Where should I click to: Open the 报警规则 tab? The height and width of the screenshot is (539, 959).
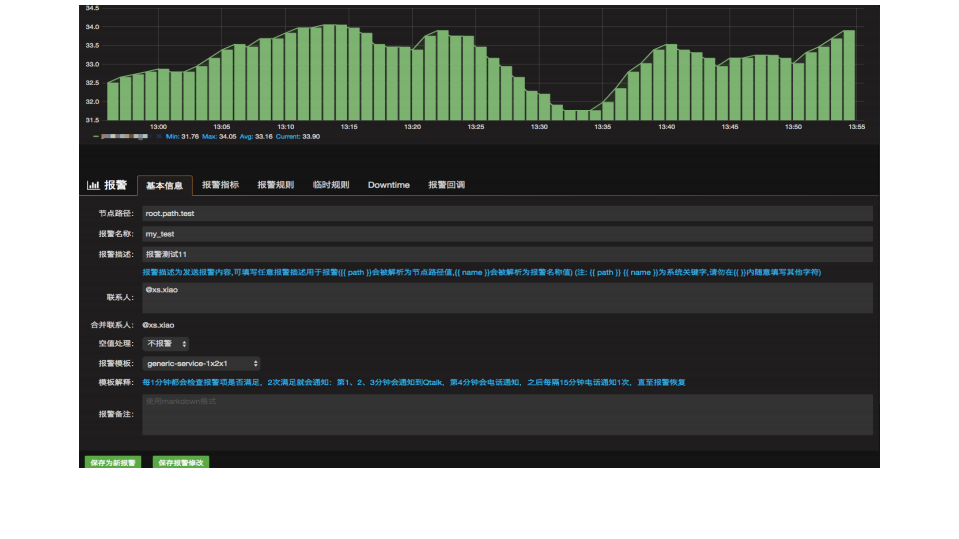[x=275, y=185]
